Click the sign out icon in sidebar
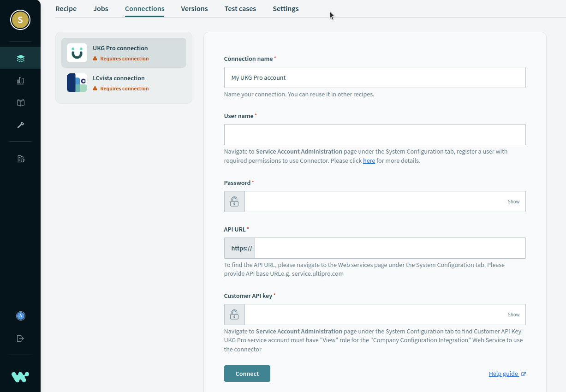 coord(20,339)
